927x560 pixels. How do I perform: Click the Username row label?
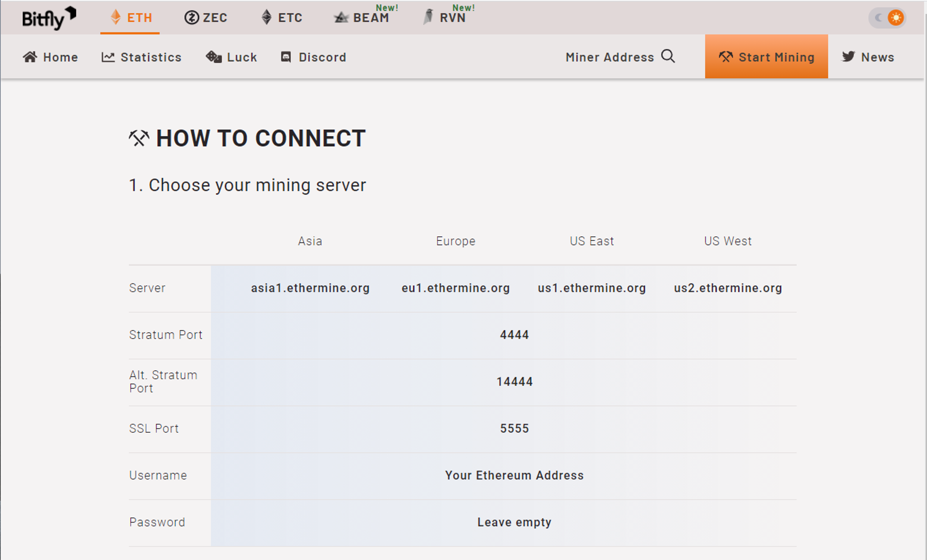158,475
